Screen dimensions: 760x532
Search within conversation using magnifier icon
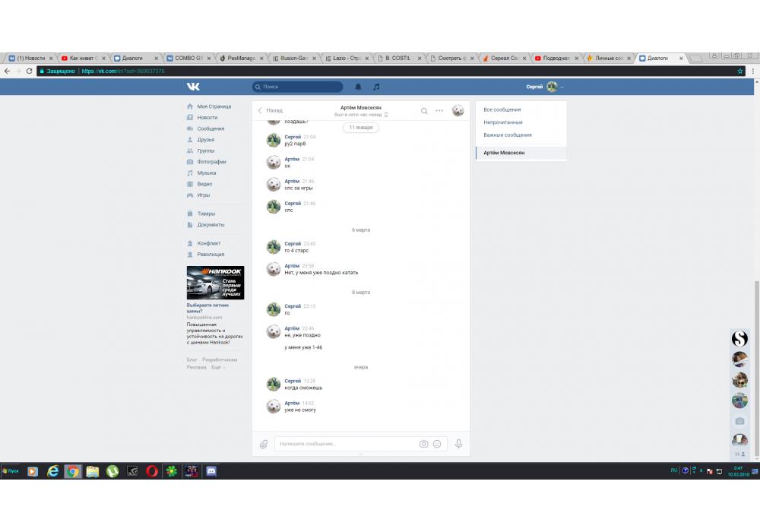tap(424, 111)
